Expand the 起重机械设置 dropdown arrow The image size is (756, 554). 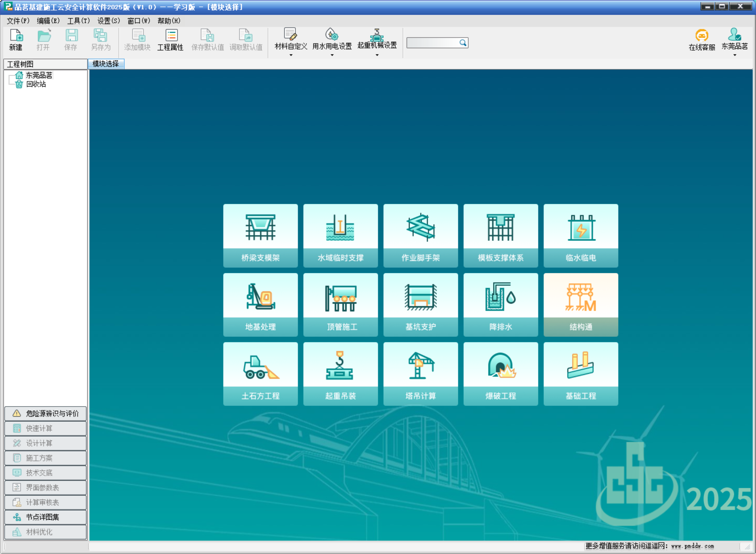pyautogui.click(x=377, y=55)
